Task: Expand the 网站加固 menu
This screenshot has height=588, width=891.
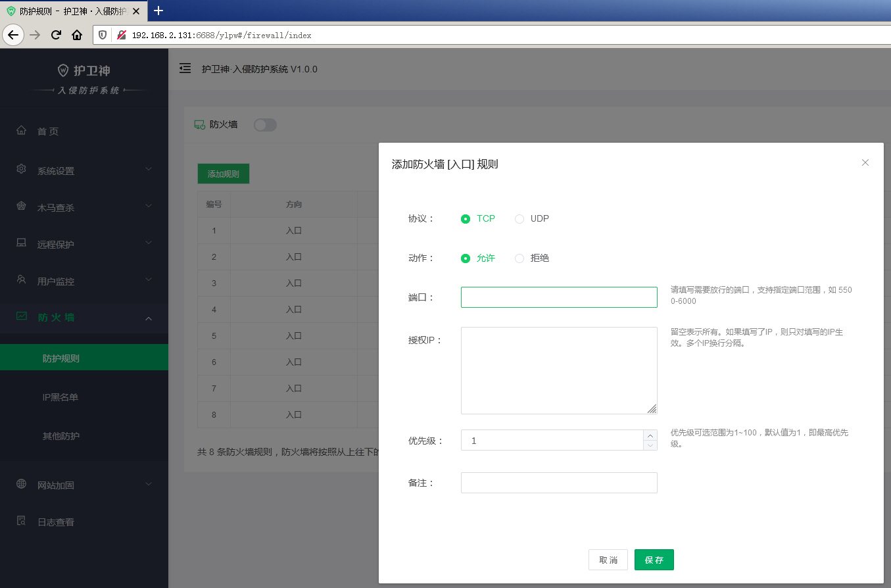Action: (x=149, y=484)
